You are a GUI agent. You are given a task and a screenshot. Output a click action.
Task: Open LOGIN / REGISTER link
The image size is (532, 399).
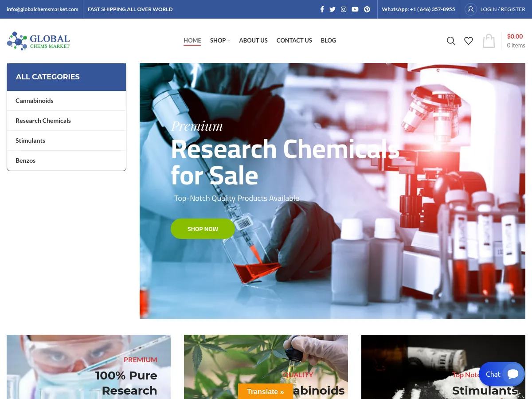[502, 9]
